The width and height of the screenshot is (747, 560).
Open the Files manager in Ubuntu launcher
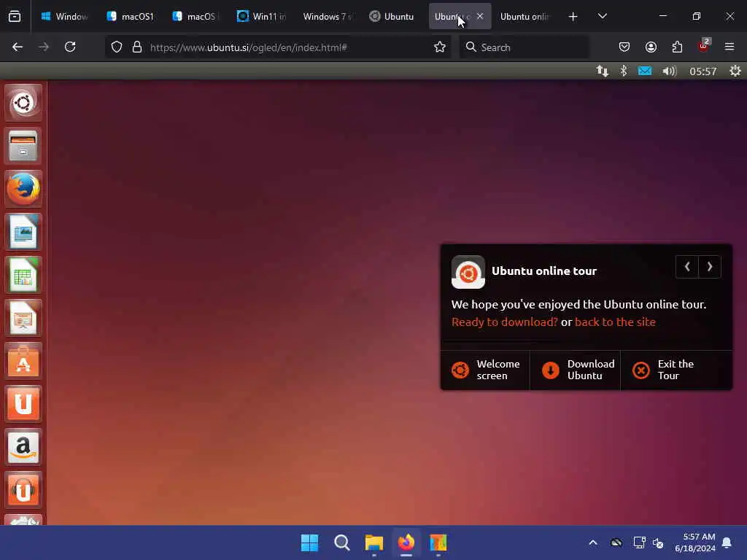tap(23, 146)
